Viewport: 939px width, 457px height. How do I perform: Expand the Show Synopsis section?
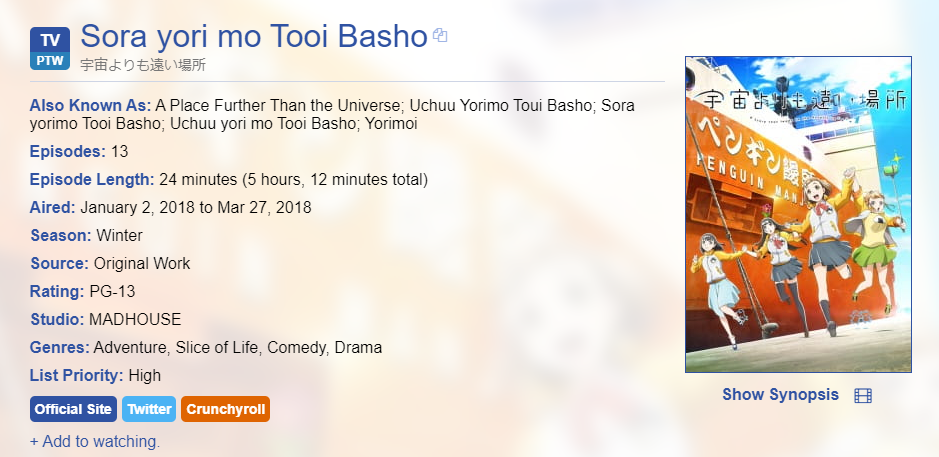[x=780, y=395]
